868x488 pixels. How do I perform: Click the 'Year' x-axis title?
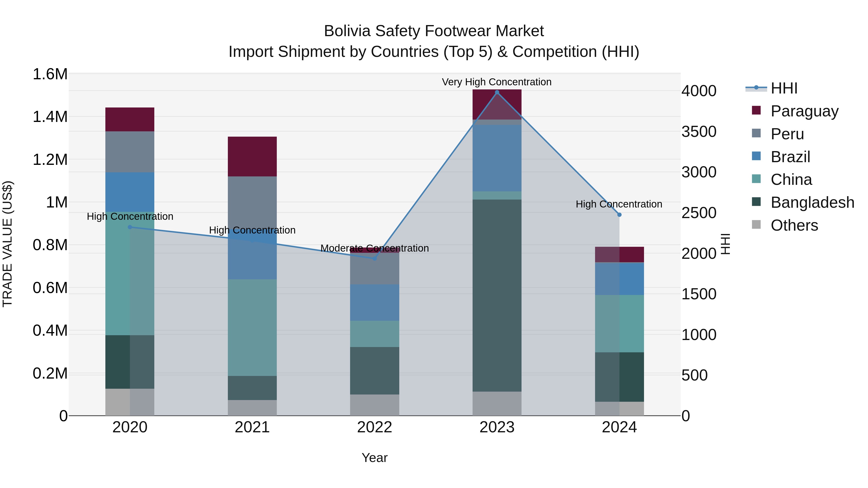375,458
